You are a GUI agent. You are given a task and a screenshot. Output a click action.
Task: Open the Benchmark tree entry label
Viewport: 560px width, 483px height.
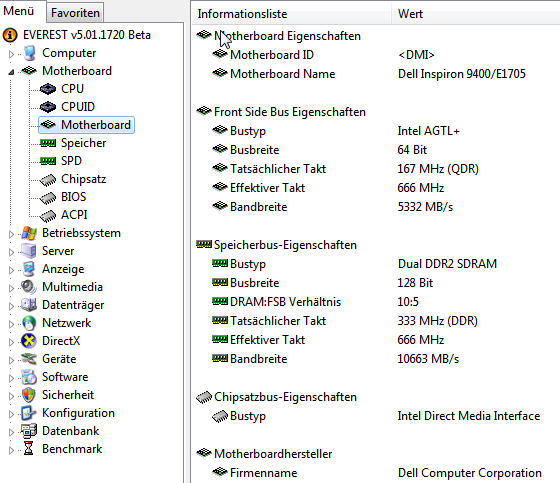tap(72, 449)
